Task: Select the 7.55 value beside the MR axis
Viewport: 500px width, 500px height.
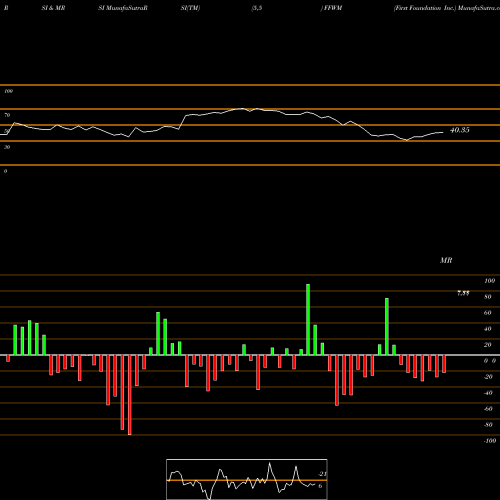Action: [x=463, y=293]
